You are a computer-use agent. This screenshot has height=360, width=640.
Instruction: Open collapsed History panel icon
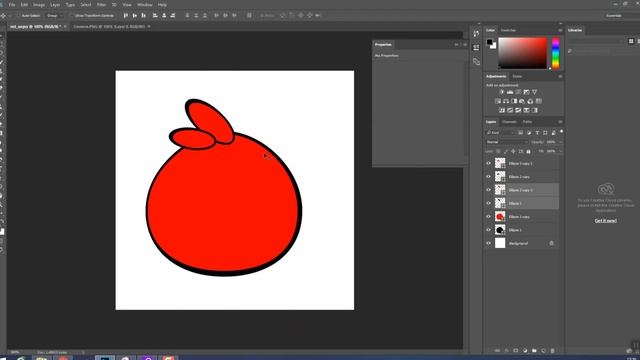pos(476,34)
